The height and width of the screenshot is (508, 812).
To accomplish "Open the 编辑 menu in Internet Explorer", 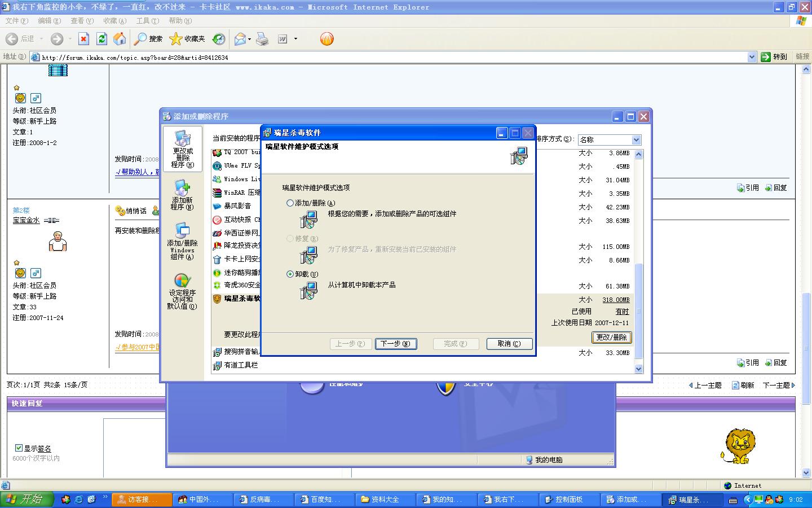I will [x=49, y=21].
